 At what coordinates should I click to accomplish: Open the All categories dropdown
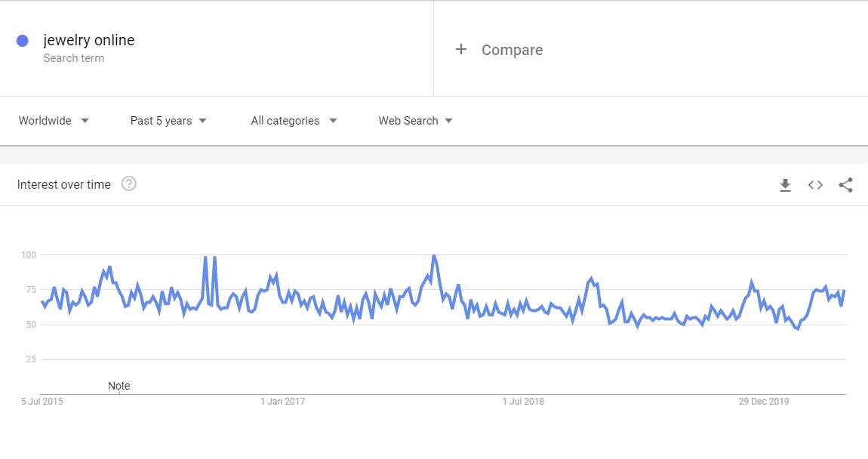pos(294,121)
